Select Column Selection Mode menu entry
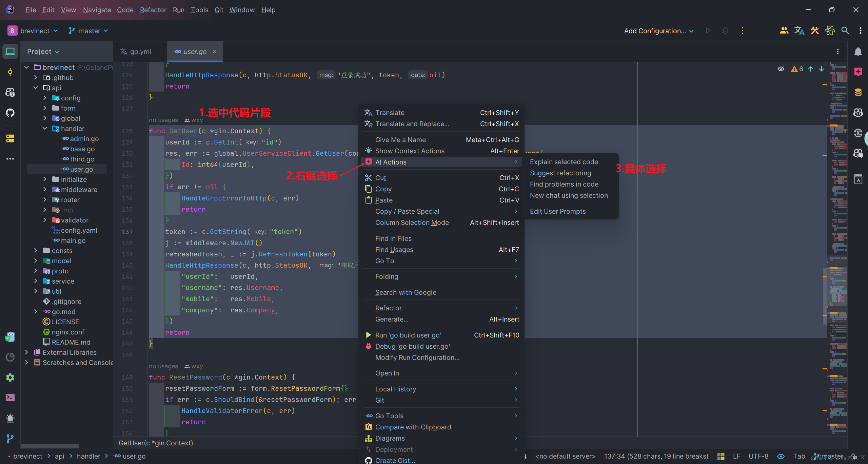 tap(412, 223)
